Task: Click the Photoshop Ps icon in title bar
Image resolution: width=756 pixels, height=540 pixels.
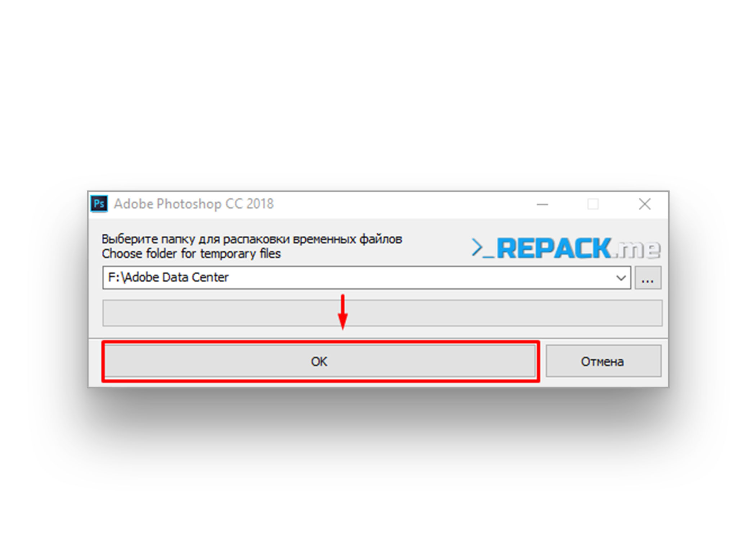Action: 99,204
